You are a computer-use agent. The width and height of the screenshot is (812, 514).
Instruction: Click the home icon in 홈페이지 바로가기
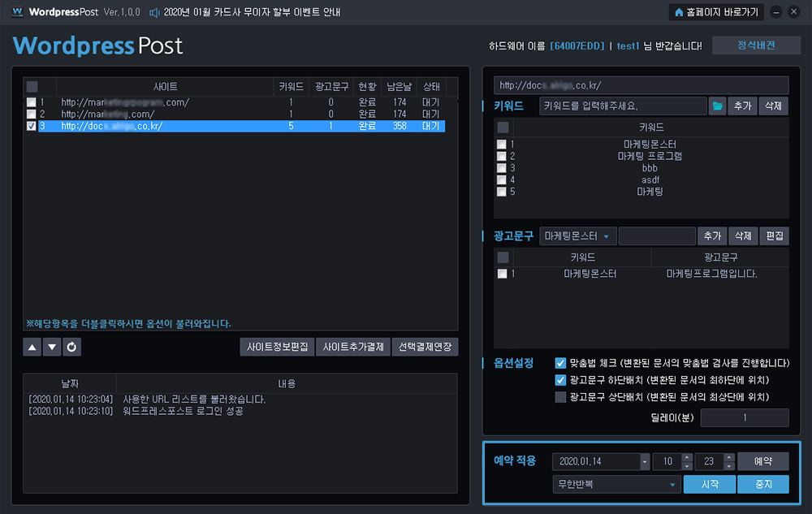point(678,12)
